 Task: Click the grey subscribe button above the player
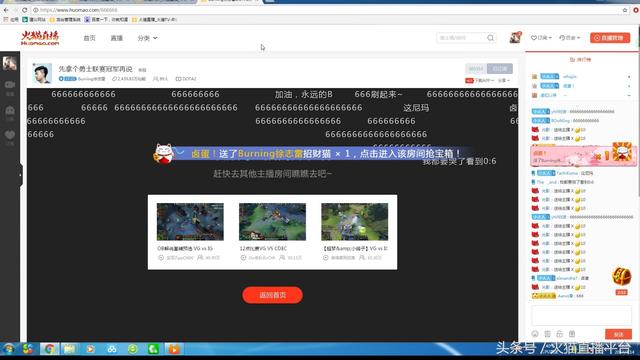(476, 69)
